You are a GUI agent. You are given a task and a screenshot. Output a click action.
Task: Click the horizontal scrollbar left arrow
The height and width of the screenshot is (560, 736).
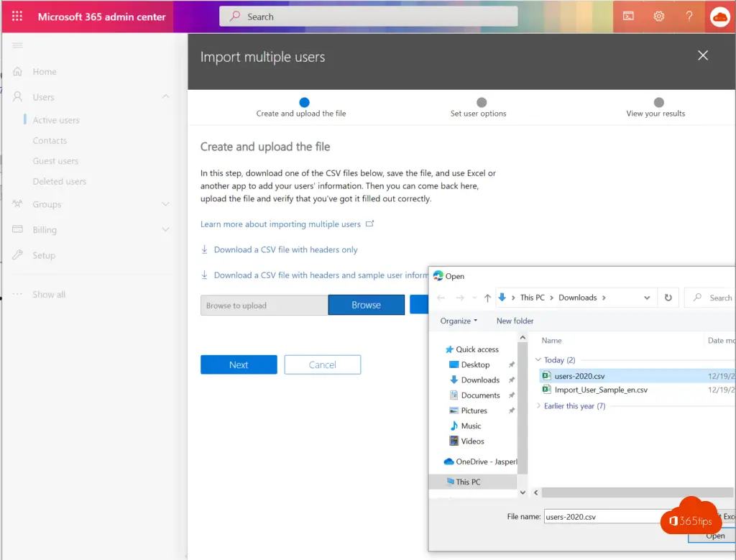536,492
